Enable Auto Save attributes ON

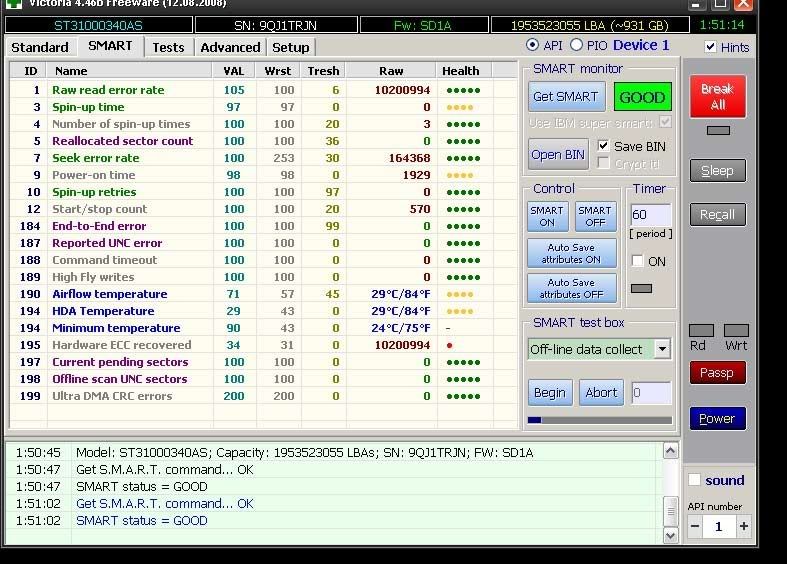[571, 253]
